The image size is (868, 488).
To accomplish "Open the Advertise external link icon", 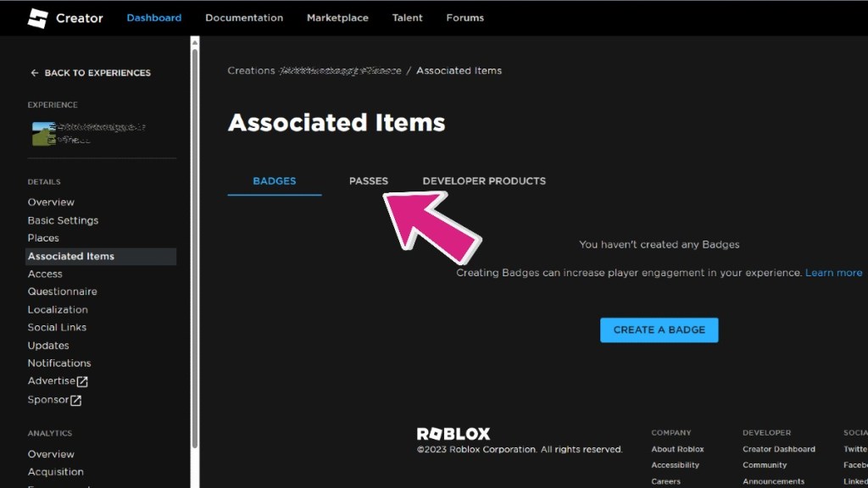I will [83, 381].
